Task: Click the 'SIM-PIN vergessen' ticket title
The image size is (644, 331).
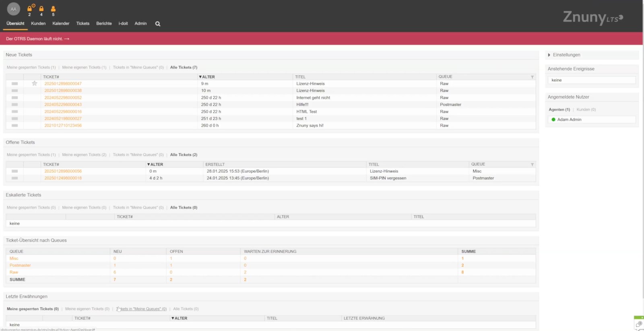Action: click(388, 178)
